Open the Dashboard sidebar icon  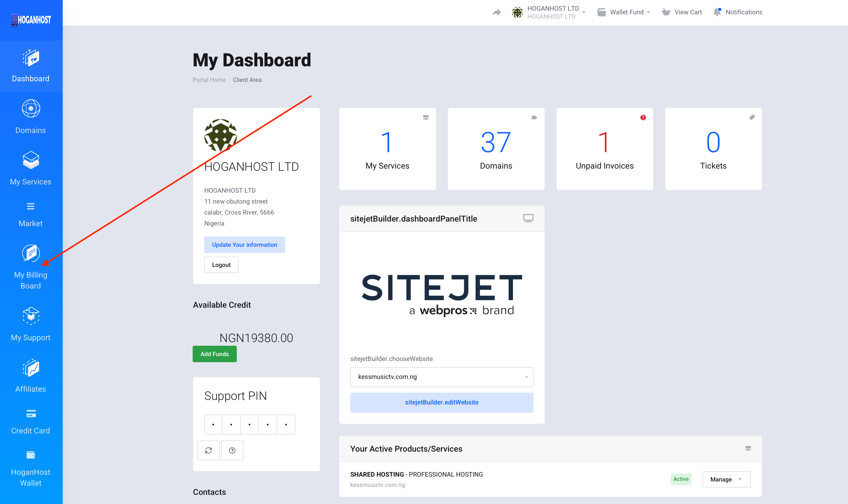[x=31, y=58]
